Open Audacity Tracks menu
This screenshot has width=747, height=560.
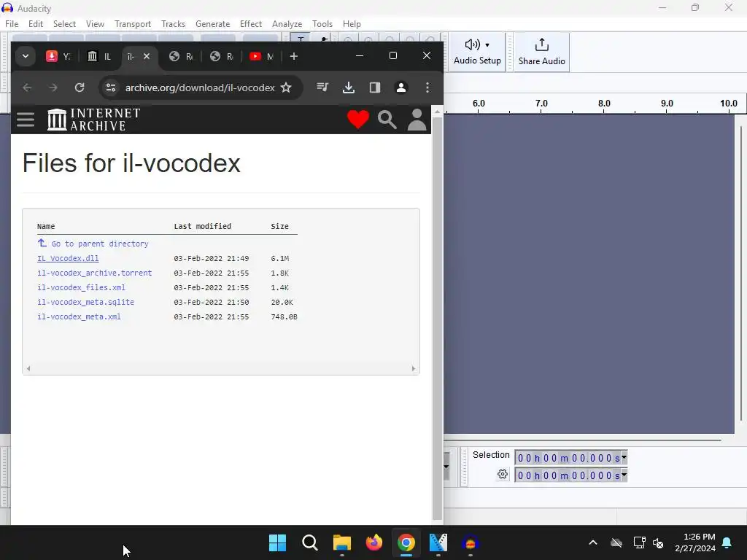click(x=173, y=24)
